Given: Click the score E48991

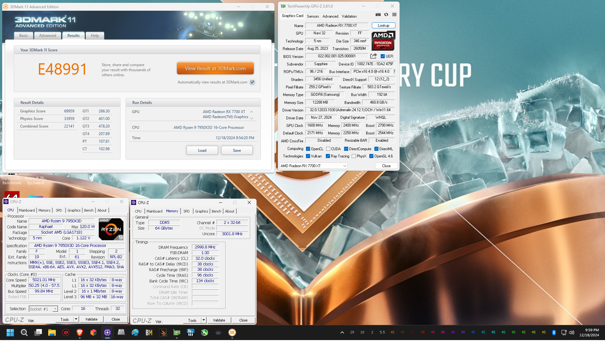Looking at the screenshot, I should click(x=62, y=69).
